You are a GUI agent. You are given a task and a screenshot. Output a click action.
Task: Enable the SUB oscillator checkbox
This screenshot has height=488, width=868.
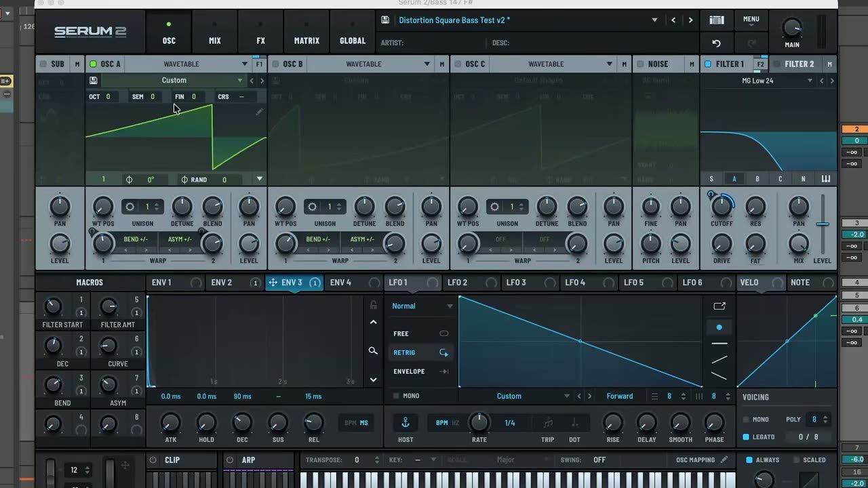point(43,64)
